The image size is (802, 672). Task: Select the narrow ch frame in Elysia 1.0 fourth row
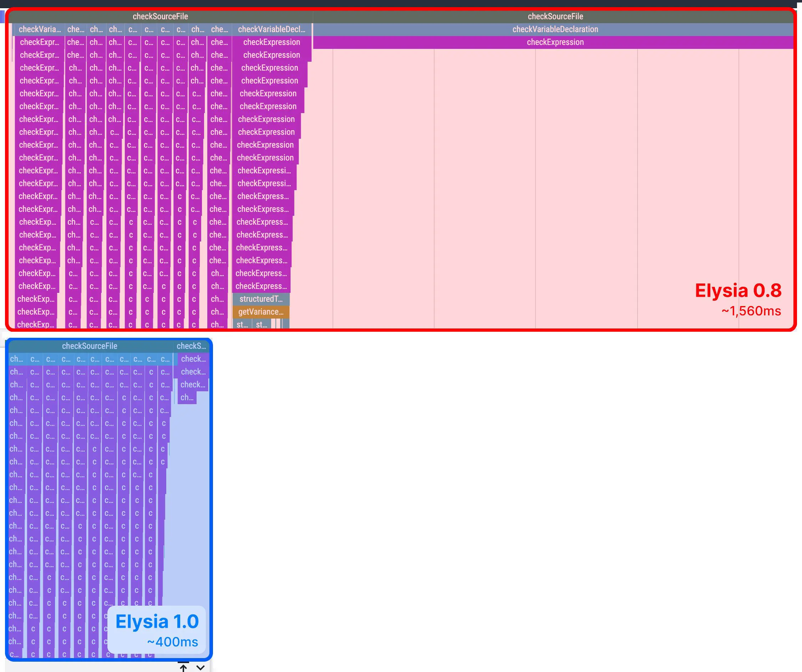[187, 397]
